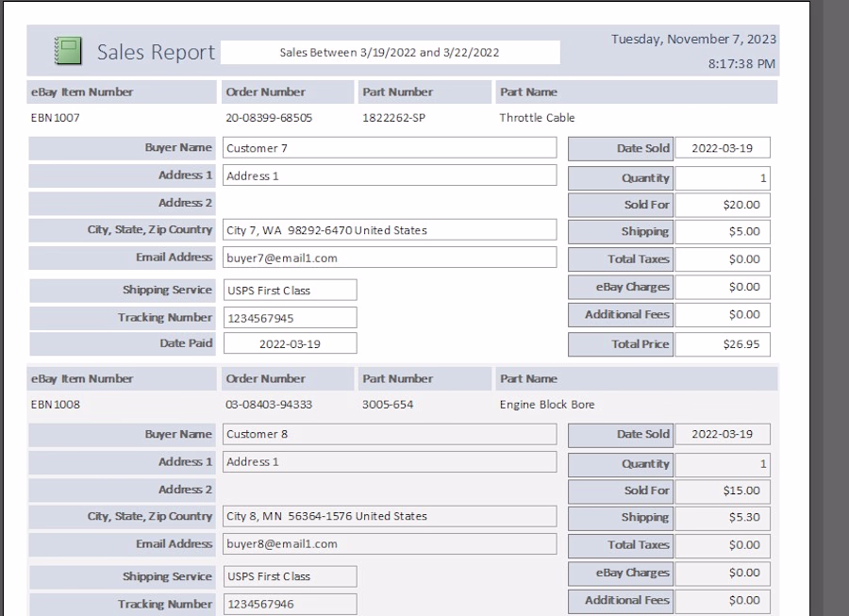This screenshot has width=849, height=616.
Task: Select item number EBN1008
Action: pos(56,405)
